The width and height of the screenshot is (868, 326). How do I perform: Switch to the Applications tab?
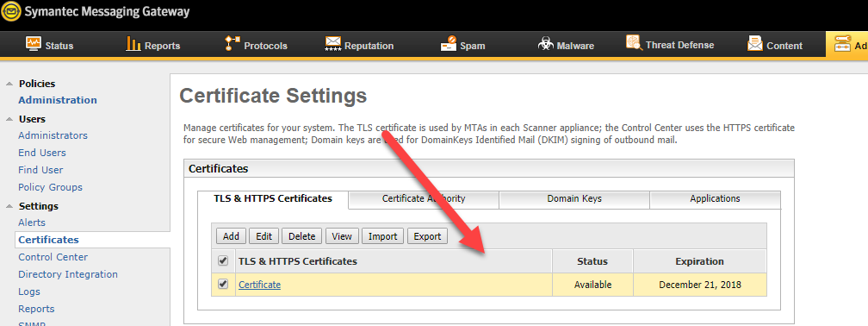pos(715,198)
